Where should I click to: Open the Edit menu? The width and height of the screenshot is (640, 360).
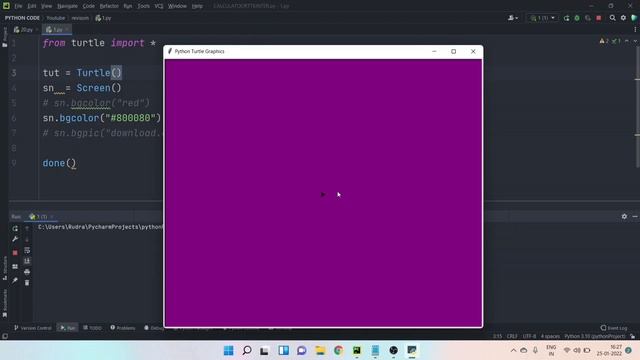coord(32,6)
